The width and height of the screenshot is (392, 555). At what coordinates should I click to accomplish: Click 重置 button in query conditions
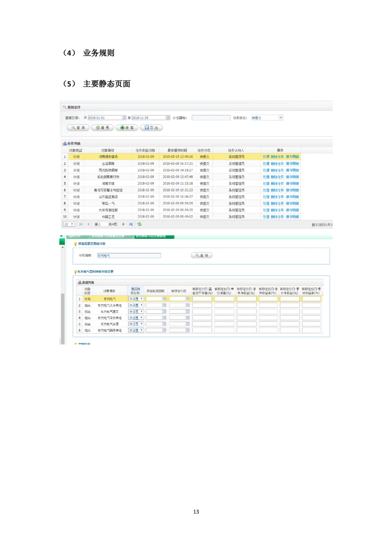103,128
